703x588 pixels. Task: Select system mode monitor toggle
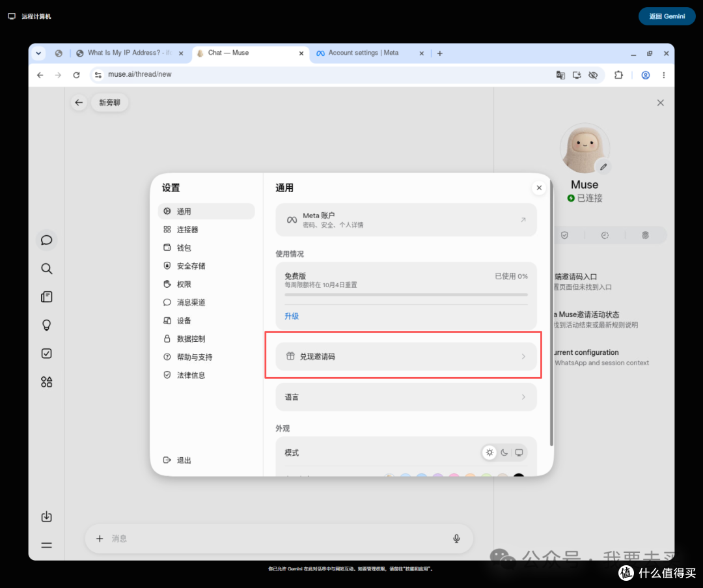(519, 452)
